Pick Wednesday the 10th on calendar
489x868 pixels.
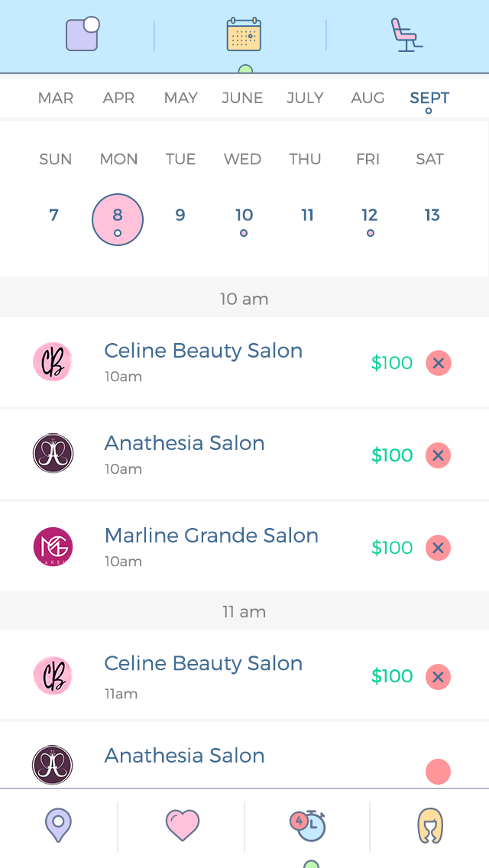tap(244, 216)
